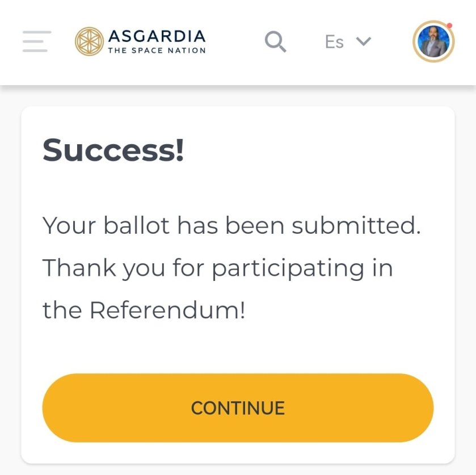
Task: Click the word "ballot" in the message
Action: pyautogui.click(x=136, y=226)
